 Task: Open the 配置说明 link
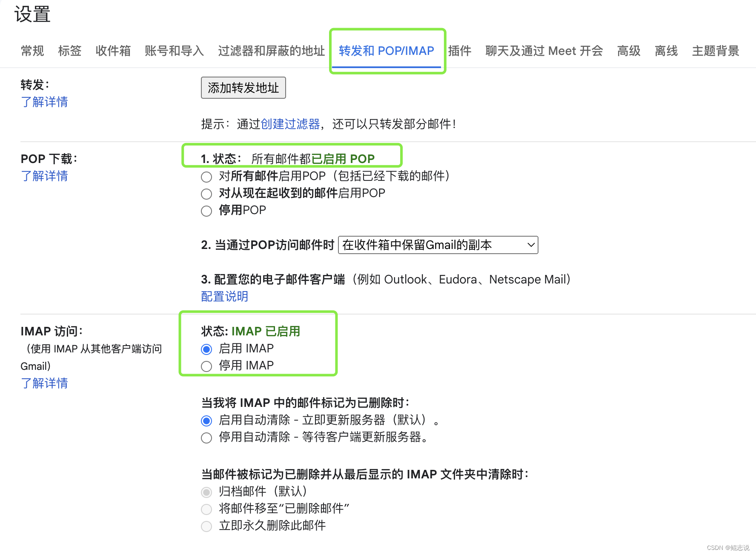[x=224, y=297]
